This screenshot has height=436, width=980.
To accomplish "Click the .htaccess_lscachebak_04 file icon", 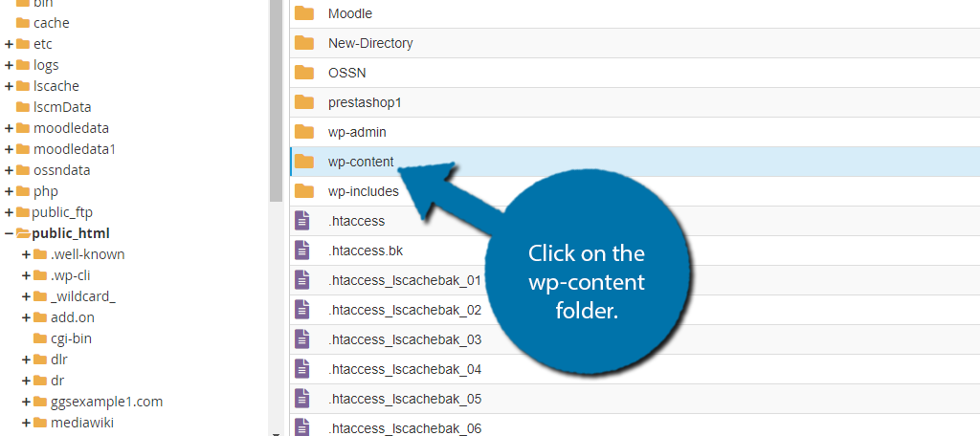I will [x=302, y=369].
